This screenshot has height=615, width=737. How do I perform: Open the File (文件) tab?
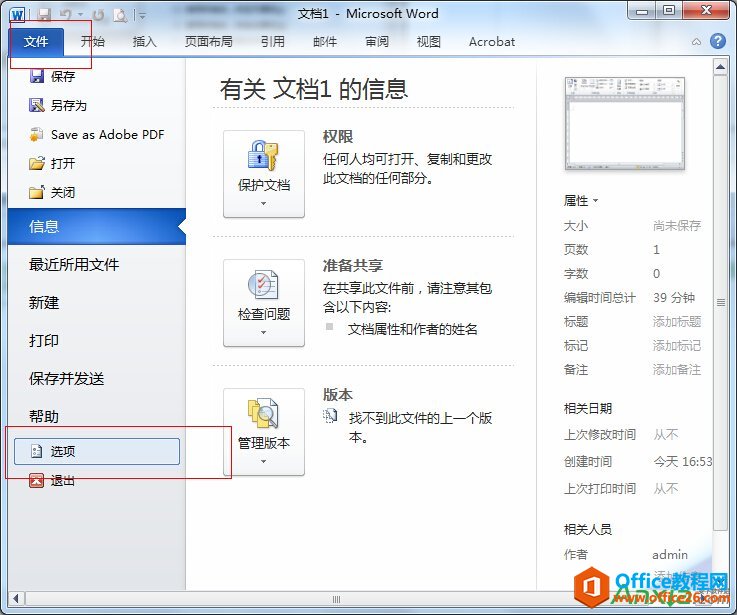coord(37,42)
